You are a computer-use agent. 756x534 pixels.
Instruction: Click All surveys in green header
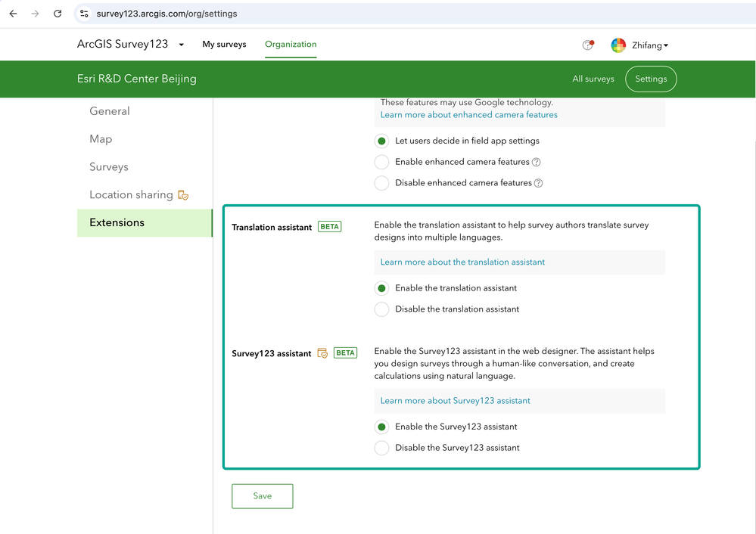(x=593, y=79)
